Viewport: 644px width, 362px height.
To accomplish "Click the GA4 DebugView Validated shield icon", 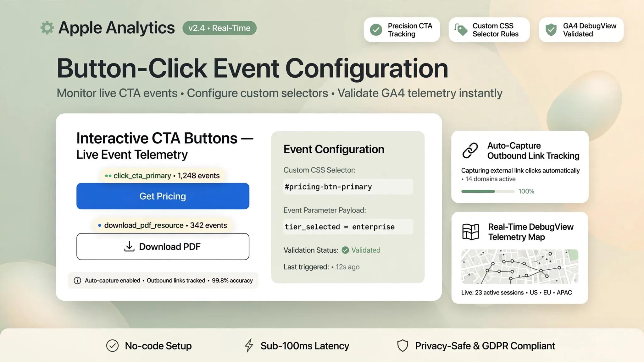I will [551, 30].
